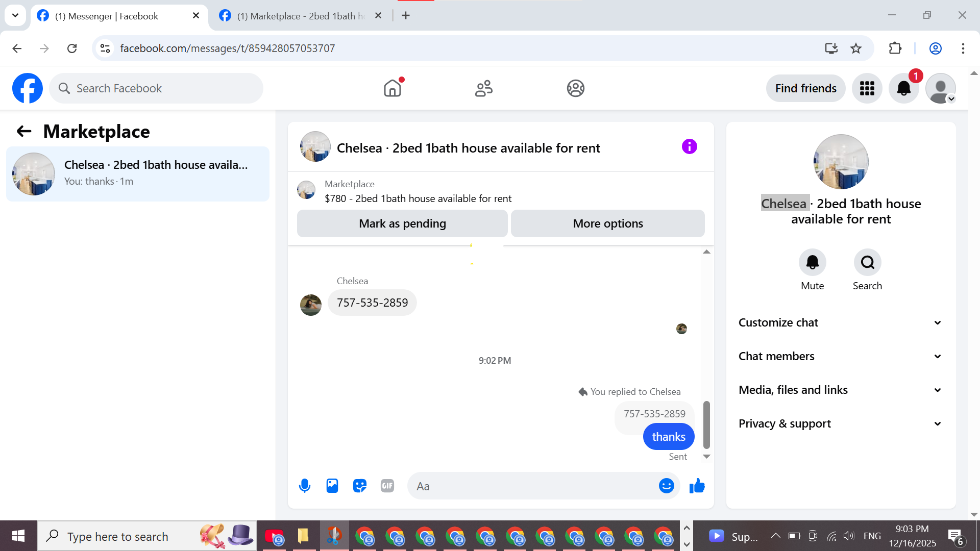980x551 pixels.
Task: Open conversation information with the purple info icon
Action: 689,147
